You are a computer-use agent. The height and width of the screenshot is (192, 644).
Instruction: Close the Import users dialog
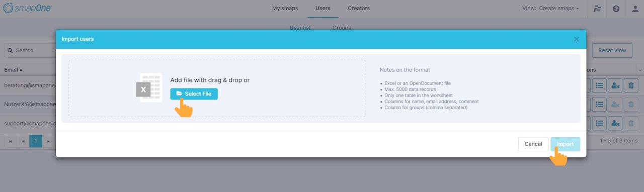coord(577,39)
